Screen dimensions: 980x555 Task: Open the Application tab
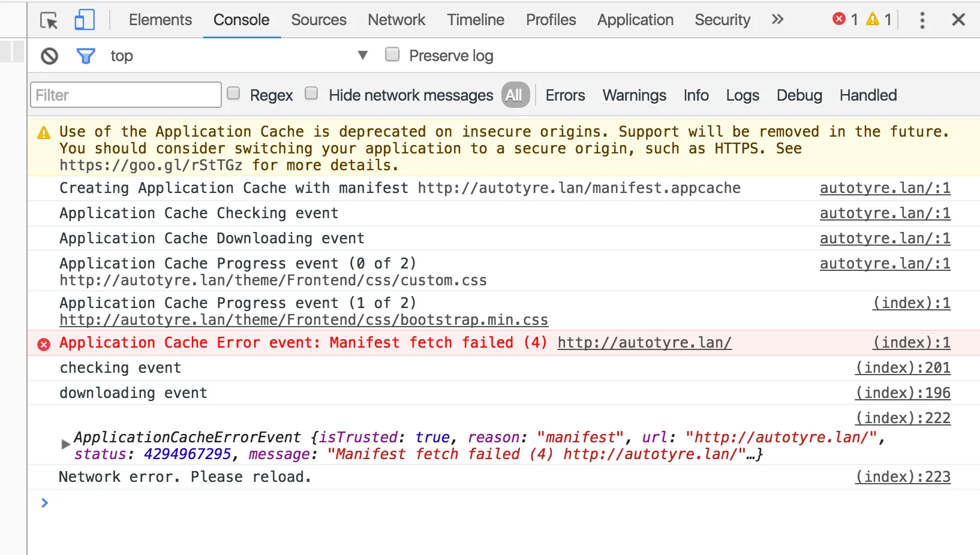pos(635,20)
